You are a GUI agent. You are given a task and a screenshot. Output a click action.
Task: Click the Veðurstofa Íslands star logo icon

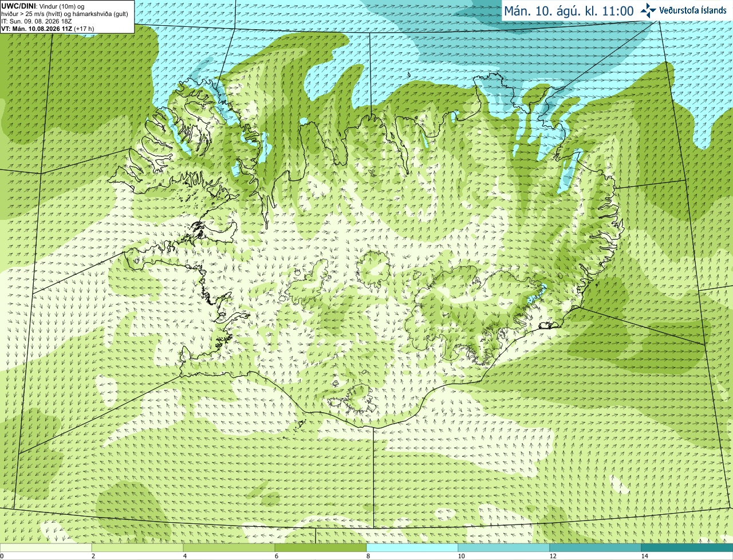[648, 10]
